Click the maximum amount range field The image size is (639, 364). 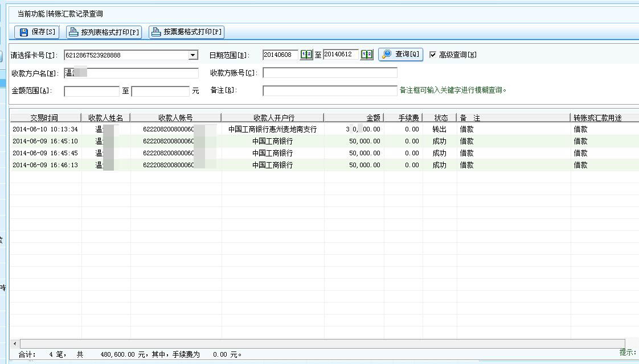click(x=160, y=91)
